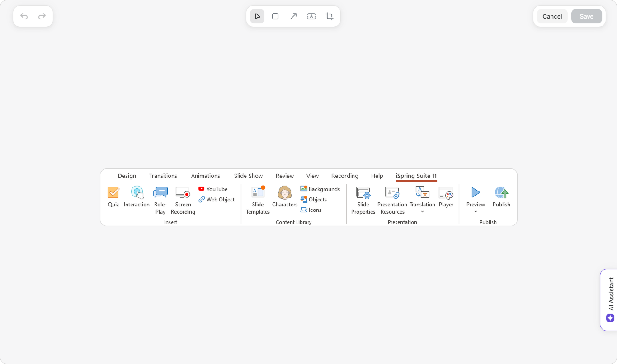Select the iSpring Suite 11 tab
This screenshot has width=617, height=364.
pos(416,176)
